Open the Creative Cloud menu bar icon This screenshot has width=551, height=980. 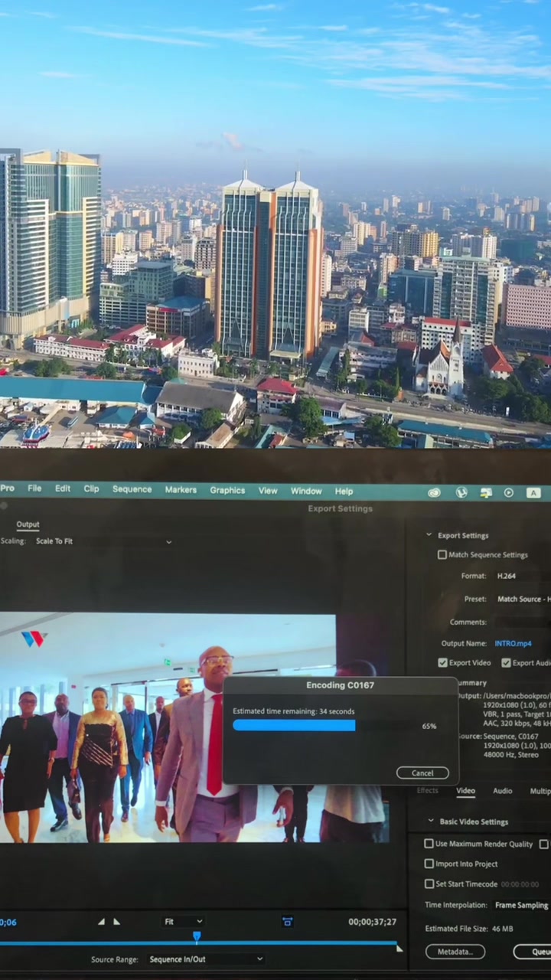[x=434, y=492]
